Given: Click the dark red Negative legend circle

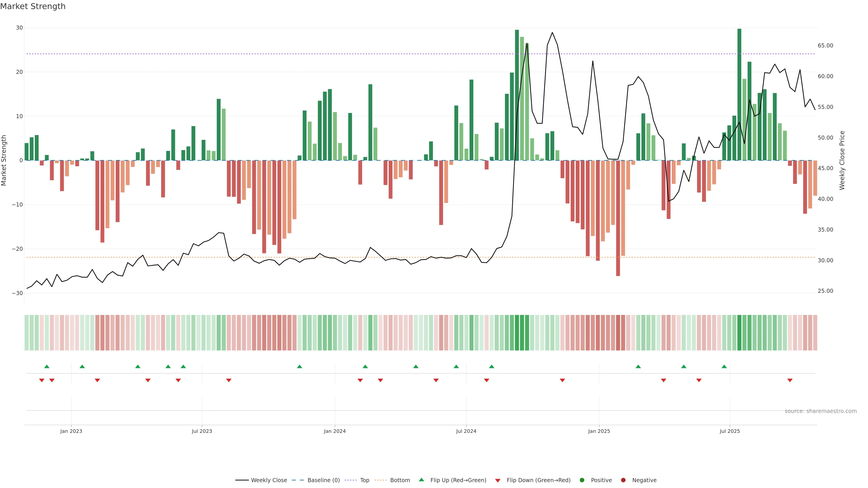Looking at the screenshot, I should [623, 480].
